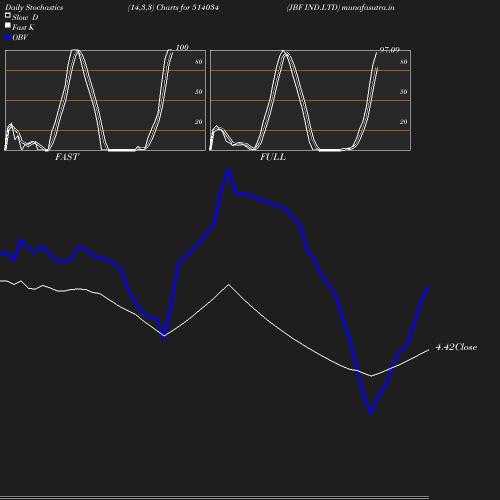Click the '80' axis label in FULL chart
Viewport: 500px width, 500px height.
pyautogui.click(x=404, y=62)
